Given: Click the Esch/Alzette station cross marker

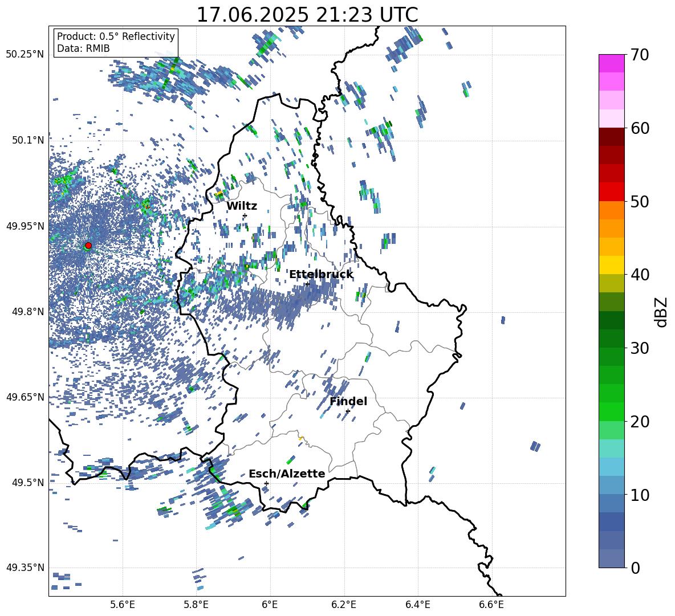Looking at the screenshot, I should tap(266, 483).
